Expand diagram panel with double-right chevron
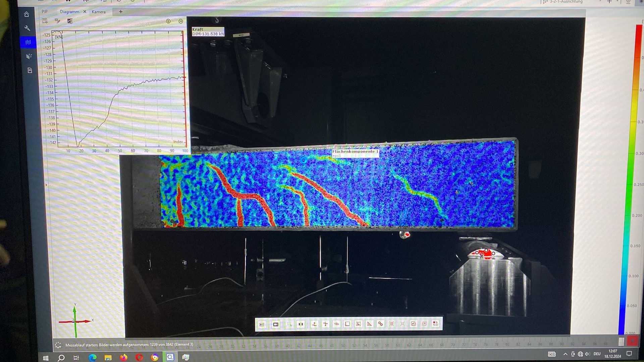The image size is (644, 362). click(x=181, y=21)
